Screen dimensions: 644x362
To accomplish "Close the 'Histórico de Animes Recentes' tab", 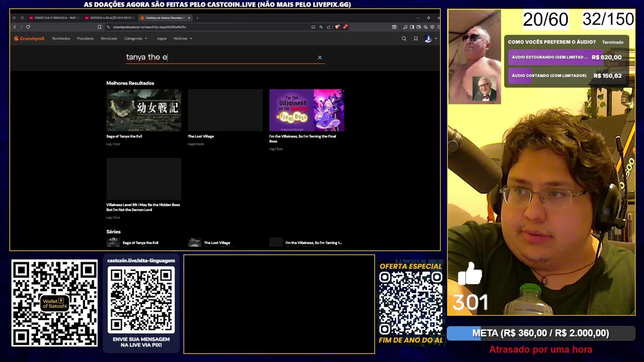I will coord(189,18).
